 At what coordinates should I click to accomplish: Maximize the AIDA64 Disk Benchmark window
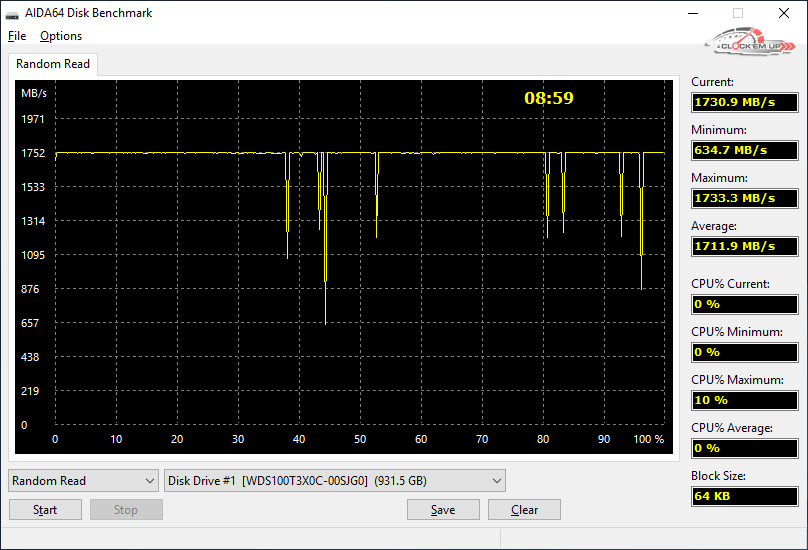(x=738, y=13)
